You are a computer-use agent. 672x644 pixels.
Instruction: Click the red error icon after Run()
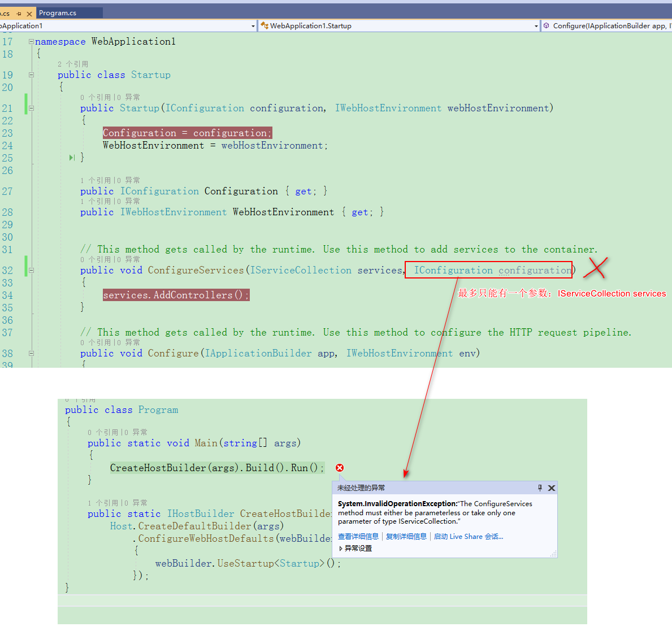340,468
